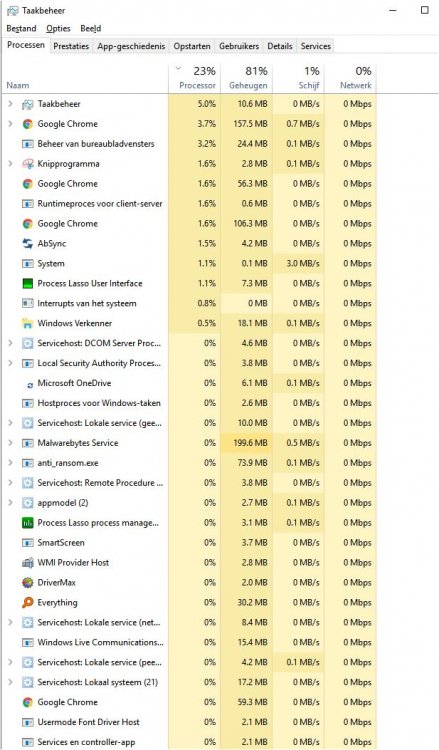Sort by the Processor column header
Screen dimensions: 439x750
click(x=195, y=78)
